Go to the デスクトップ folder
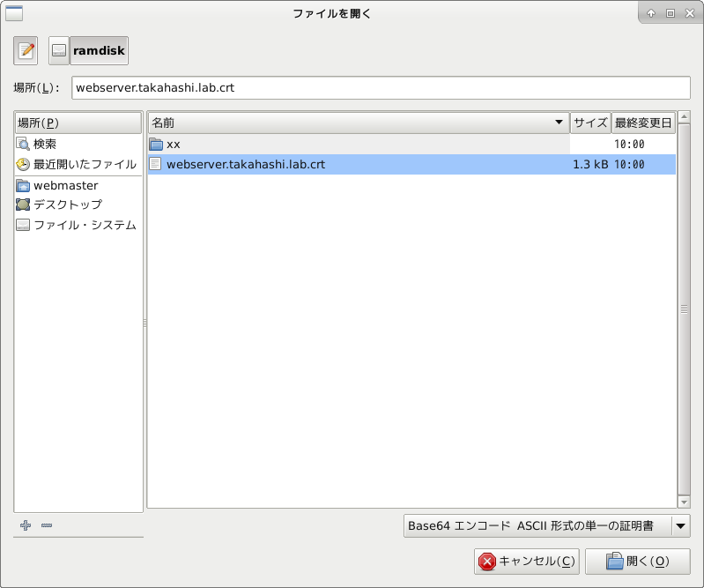This screenshot has height=588, width=704. tap(78, 205)
